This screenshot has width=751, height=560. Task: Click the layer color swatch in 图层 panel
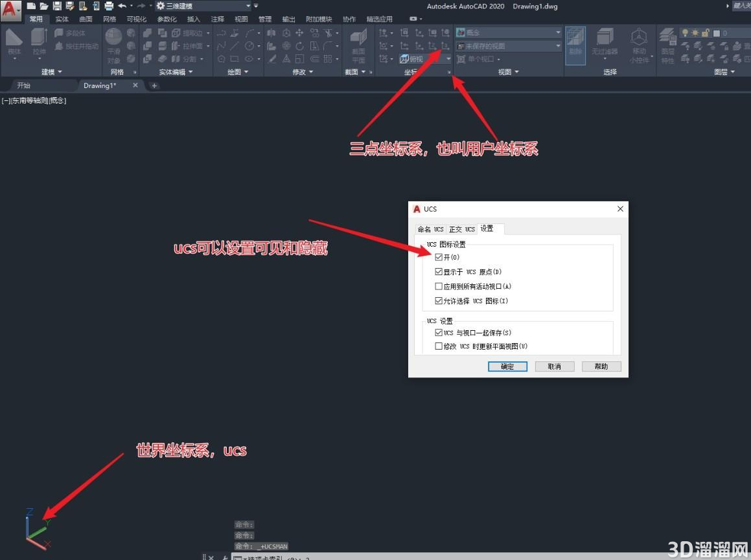pyautogui.click(x=717, y=33)
